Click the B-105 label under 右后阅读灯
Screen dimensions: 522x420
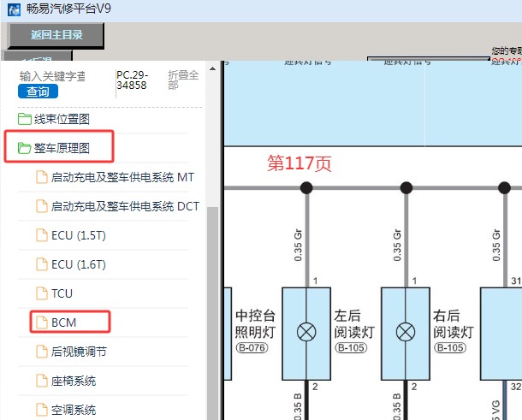coord(450,348)
